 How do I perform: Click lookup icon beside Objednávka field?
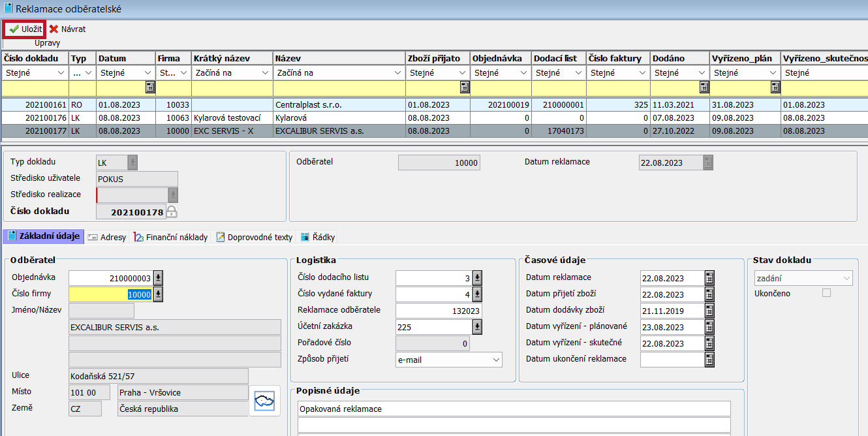click(158, 278)
